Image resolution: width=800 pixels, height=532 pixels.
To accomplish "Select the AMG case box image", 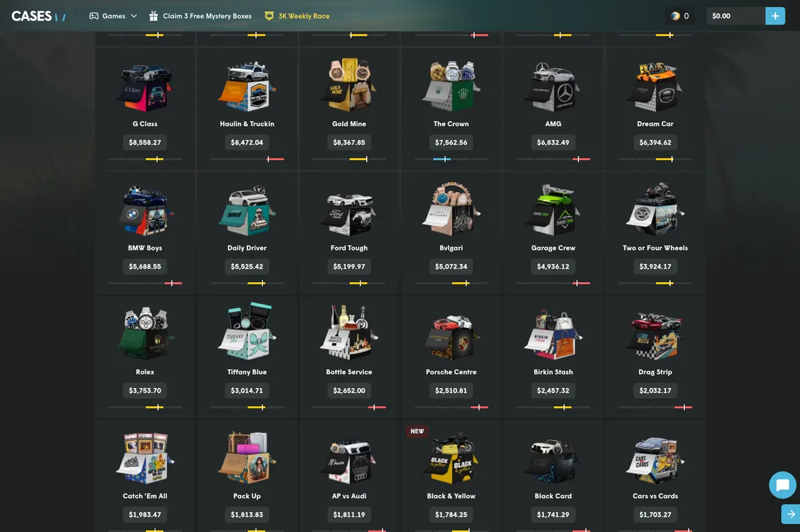I will point(553,87).
